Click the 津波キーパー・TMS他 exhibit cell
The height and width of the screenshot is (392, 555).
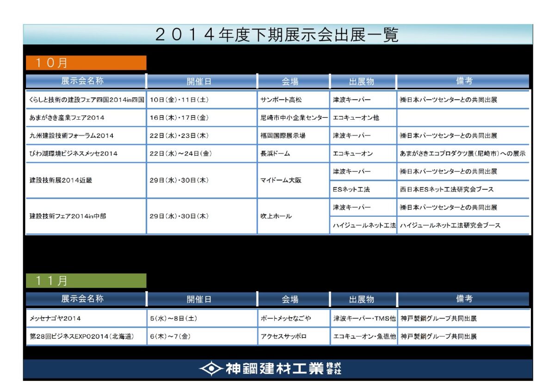[x=364, y=318]
